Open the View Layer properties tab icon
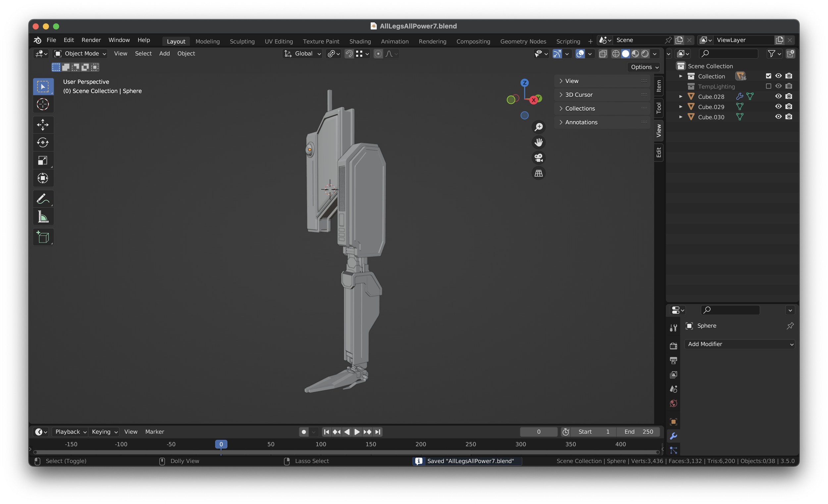Screen dimensions: 828x504 [x=673, y=375]
